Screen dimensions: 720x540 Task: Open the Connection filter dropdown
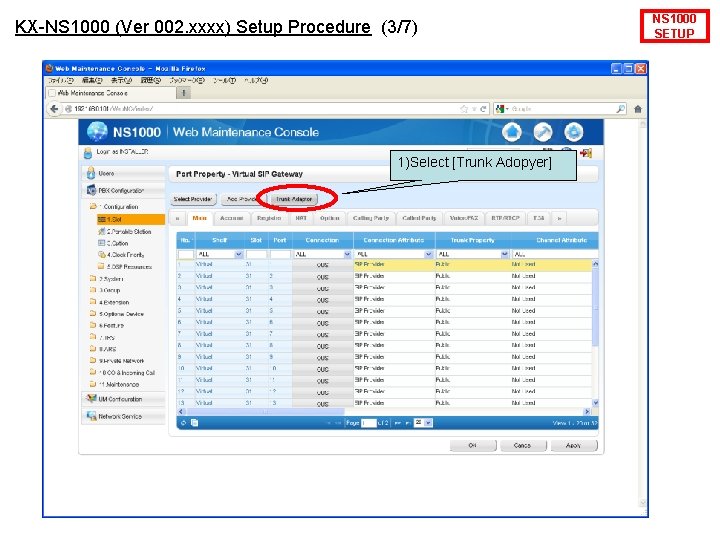[347, 254]
